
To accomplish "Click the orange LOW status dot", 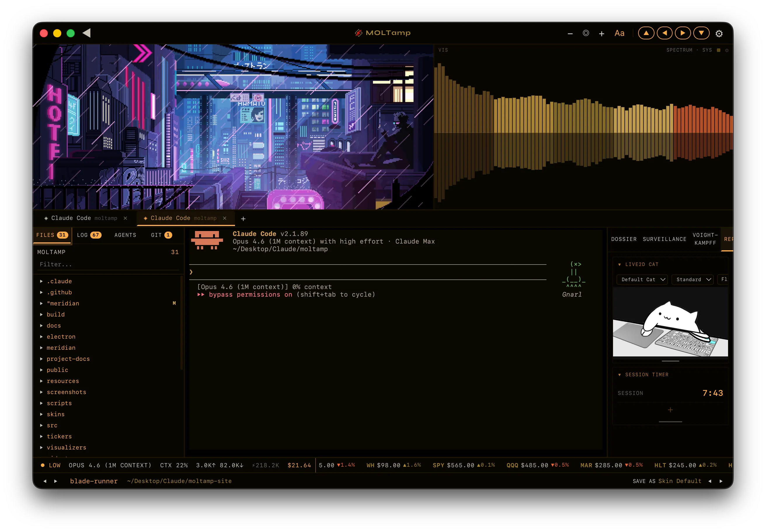I will click(43, 465).
